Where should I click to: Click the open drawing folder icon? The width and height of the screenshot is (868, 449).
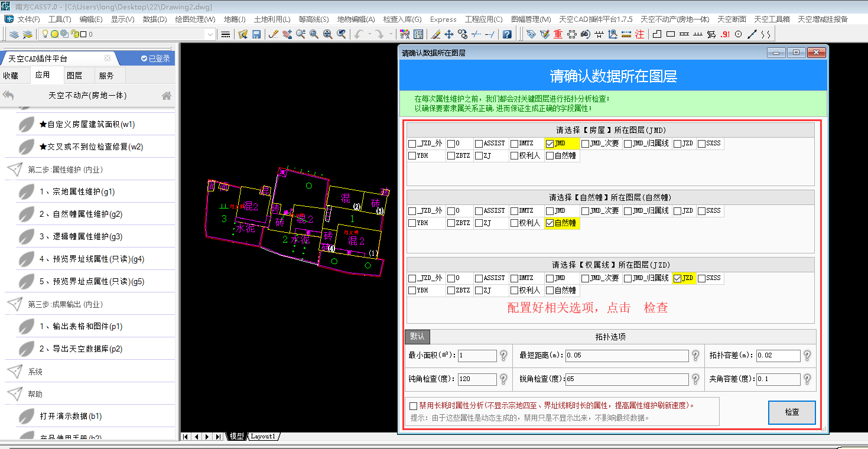point(242,34)
